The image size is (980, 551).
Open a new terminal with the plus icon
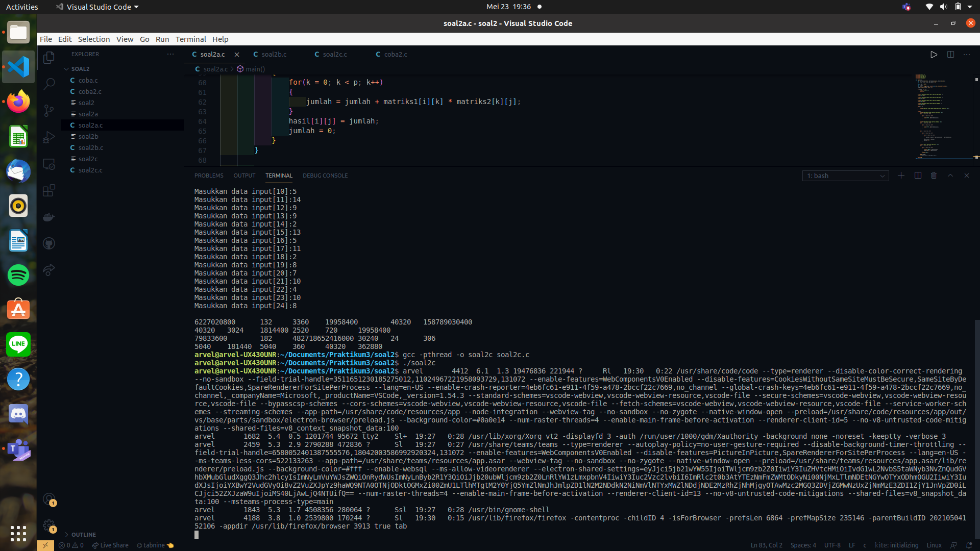click(901, 176)
